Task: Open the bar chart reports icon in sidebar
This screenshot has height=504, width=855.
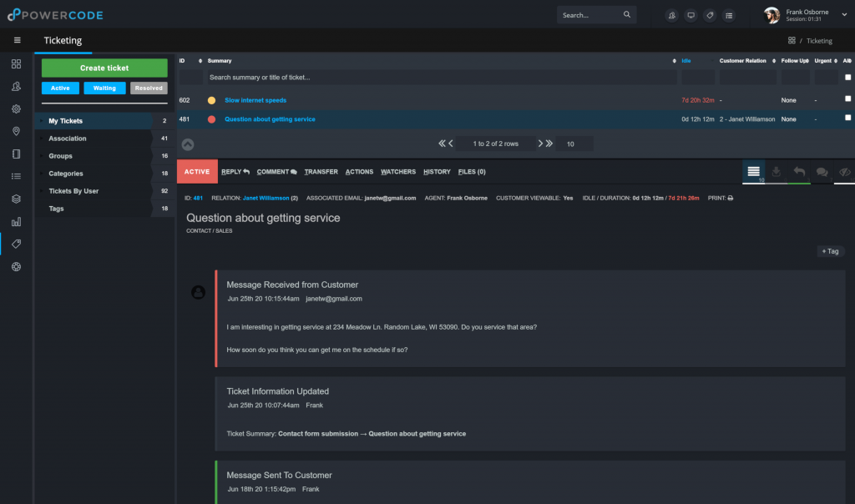Action: tap(16, 221)
